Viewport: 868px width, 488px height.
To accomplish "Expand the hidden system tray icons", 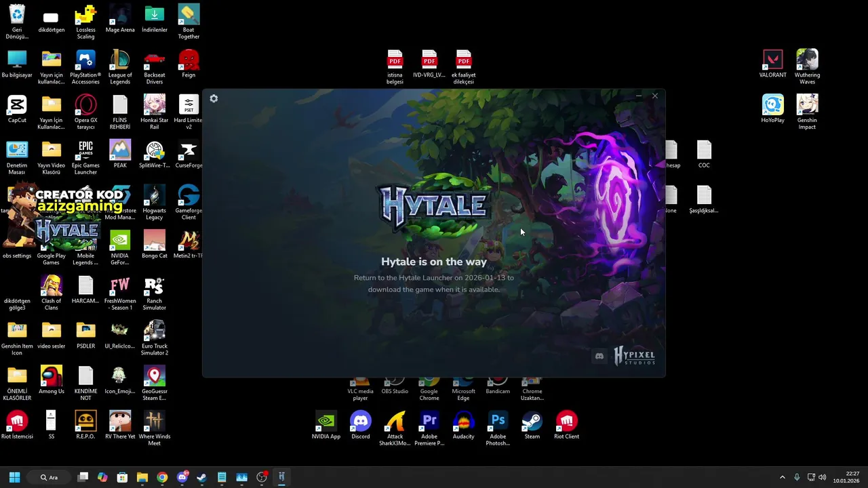I will click(782, 477).
